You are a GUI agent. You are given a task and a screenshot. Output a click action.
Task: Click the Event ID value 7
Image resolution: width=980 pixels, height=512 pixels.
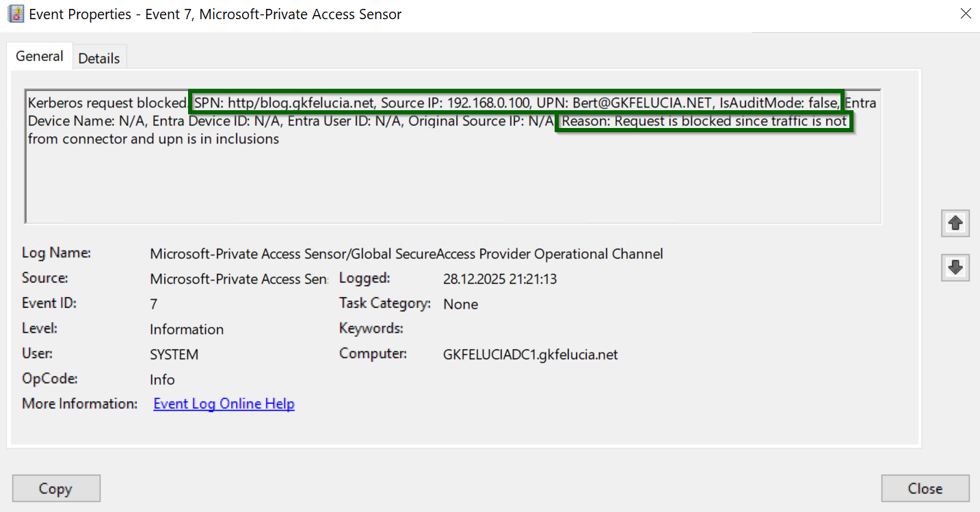[154, 304]
